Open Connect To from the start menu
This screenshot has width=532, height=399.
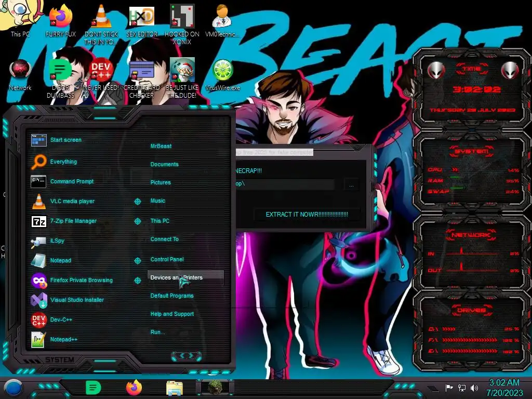click(x=164, y=239)
